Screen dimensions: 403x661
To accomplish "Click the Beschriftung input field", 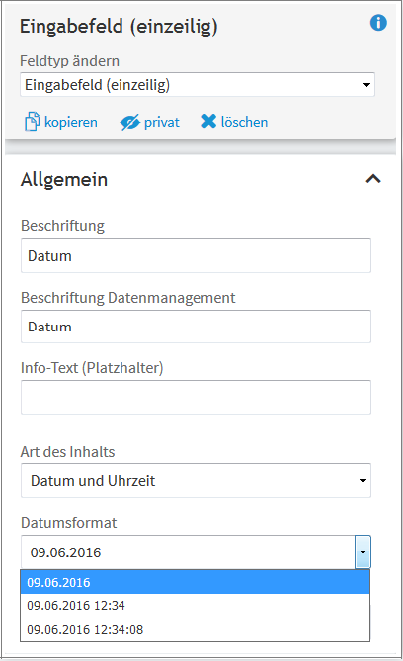I will (x=196, y=255).
